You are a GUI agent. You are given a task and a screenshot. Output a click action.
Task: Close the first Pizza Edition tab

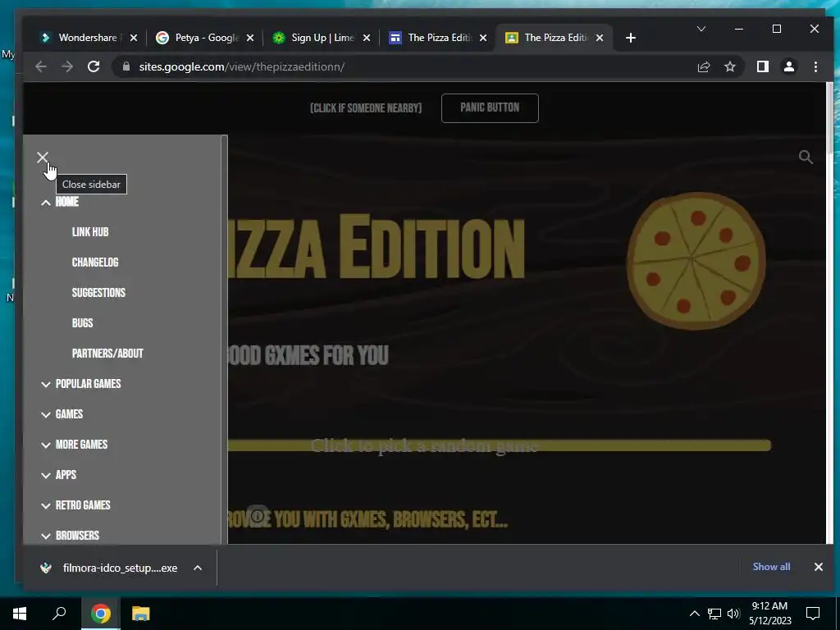[x=483, y=38]
